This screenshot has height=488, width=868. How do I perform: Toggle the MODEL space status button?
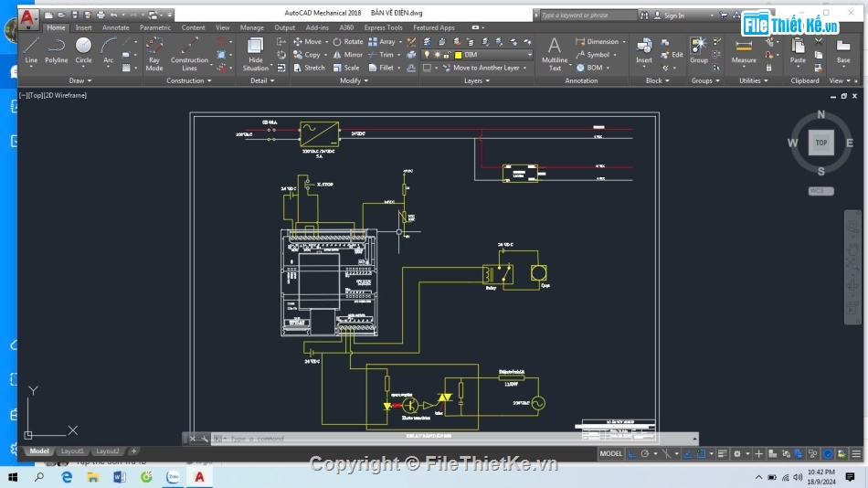click(x=610, y=453)
